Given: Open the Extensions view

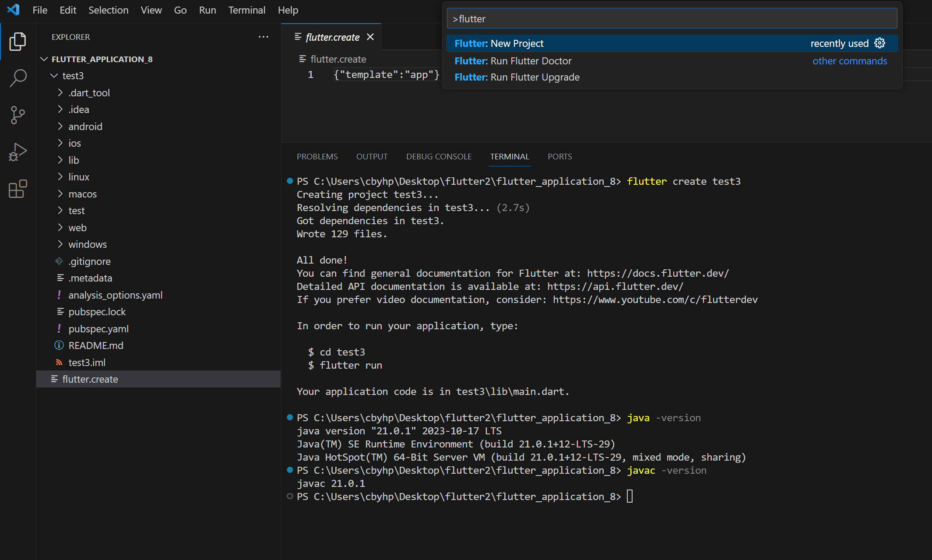Looking at the screenshot, I should click(18, 189).
